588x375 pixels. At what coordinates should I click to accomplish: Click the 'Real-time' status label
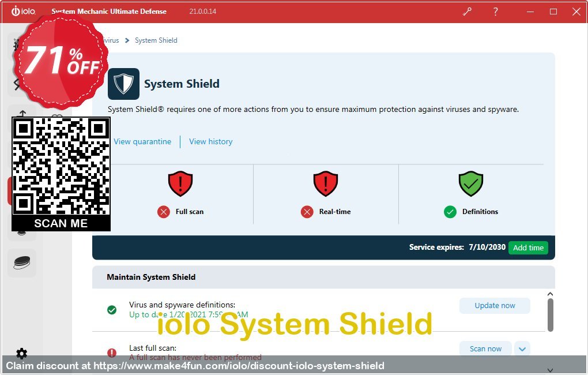335,212
